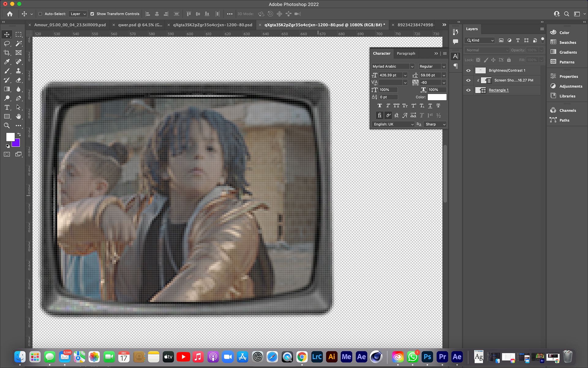Select the Spot Healing Brush tool
This screenshot has height=368, width=588.
coord(19,62)
